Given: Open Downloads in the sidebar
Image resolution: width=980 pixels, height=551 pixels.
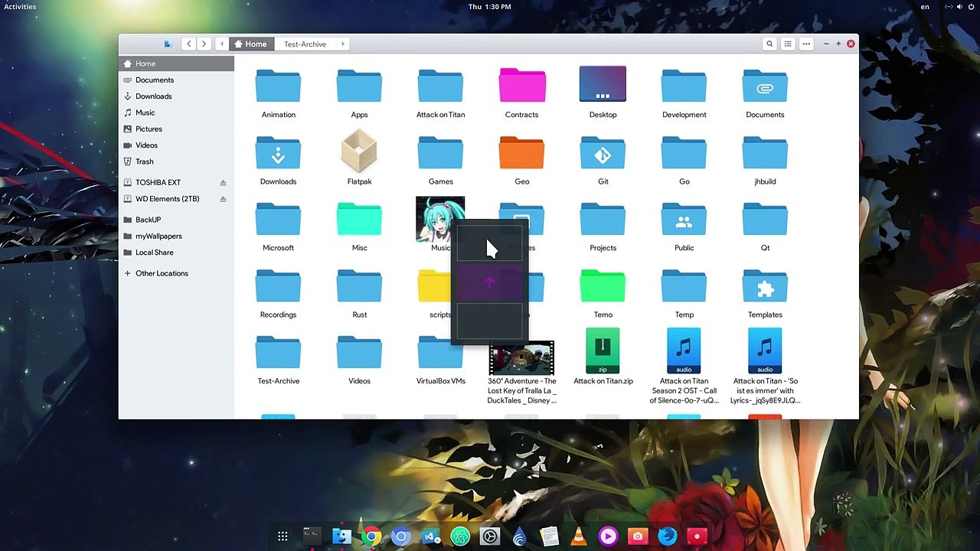Looking at the screenshot, I should pos(176,96).
